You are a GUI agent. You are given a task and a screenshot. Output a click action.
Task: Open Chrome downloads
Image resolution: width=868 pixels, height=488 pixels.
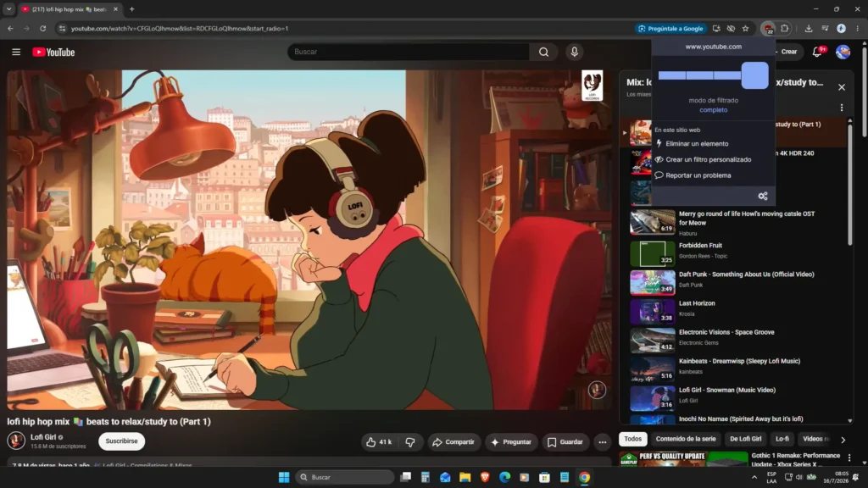tap(808, 28)
